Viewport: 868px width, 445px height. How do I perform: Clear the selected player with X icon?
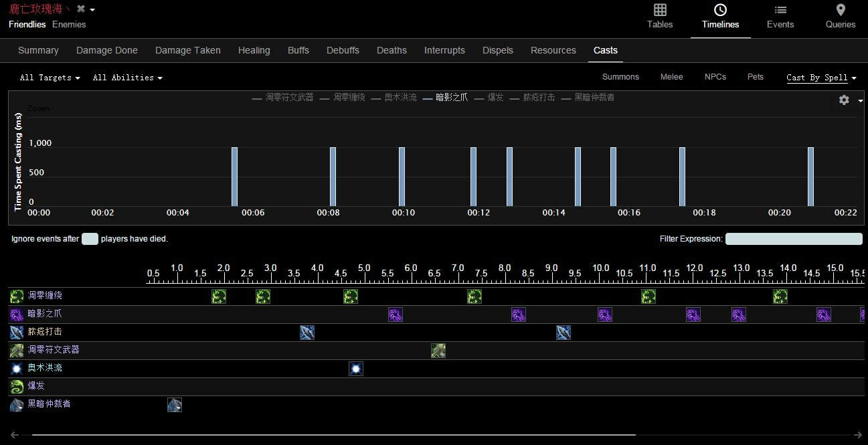point(81,9)
